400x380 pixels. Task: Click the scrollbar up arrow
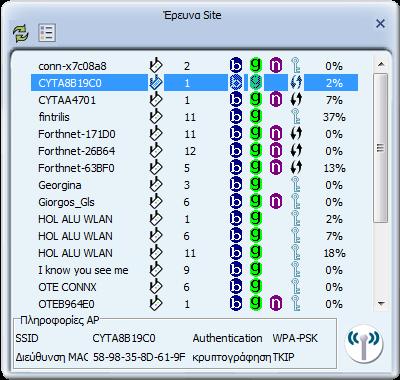[381, 64]
